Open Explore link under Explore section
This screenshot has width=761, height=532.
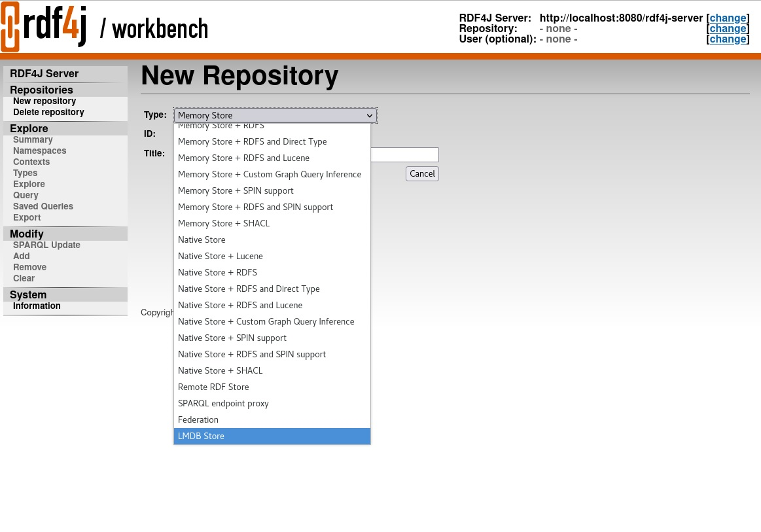point(29,185)
